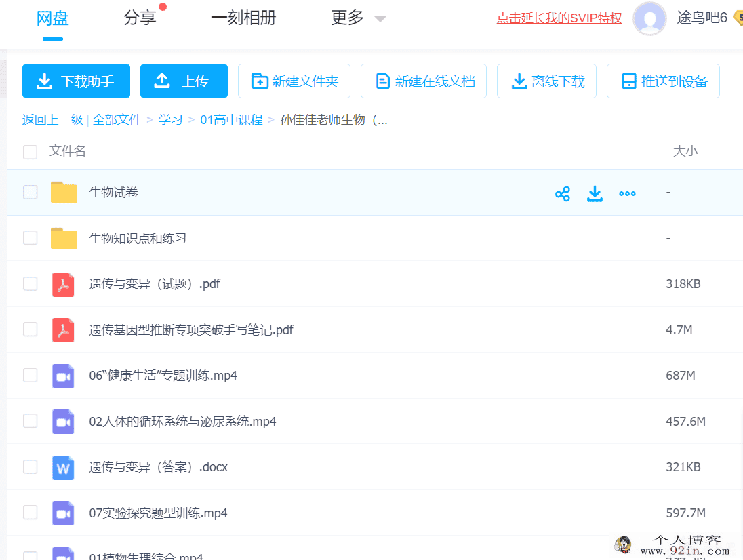Viewport: 743px width, 560px height.
Task: Tick checkbox of 02人体的循环系统与泌尿系统.mp4
Action: (31, 421)
